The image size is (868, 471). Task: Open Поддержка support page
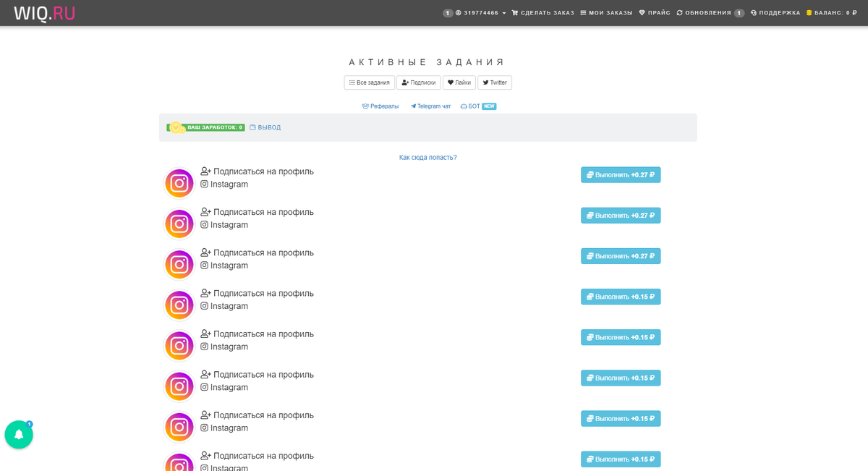pyautogui.click(x=775, y=13)
